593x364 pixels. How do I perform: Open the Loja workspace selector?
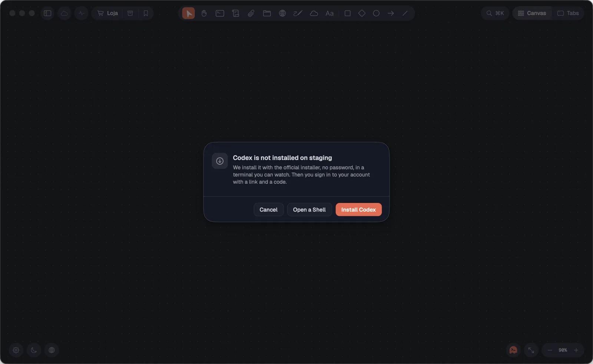click(x=107, y=13)
